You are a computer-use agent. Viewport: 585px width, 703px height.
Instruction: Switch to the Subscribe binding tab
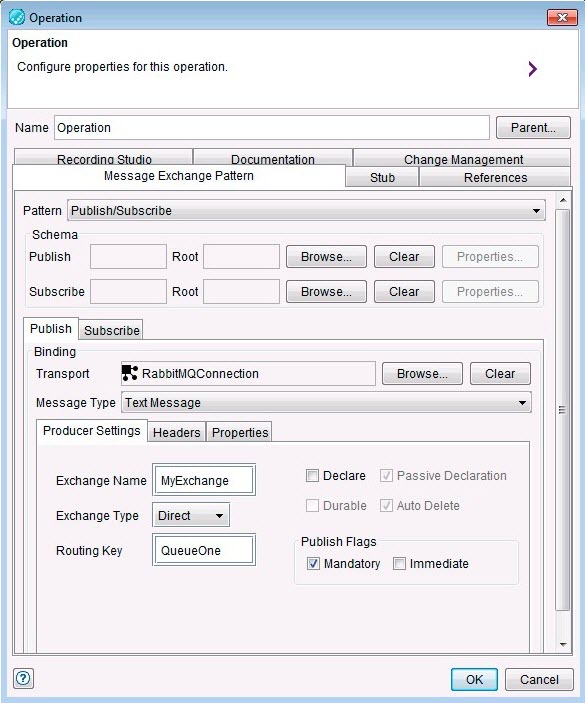pos(112,330)
